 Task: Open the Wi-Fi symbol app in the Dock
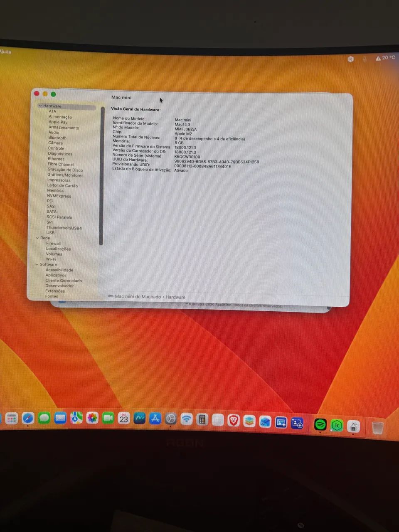click(x=187, y=419)
